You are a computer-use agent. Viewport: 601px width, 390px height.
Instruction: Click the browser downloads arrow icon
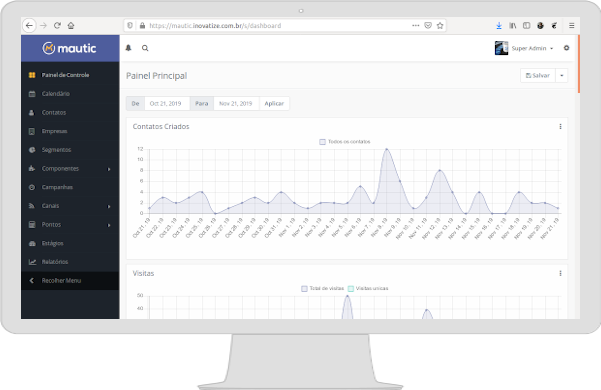click(x=499, y=26)
